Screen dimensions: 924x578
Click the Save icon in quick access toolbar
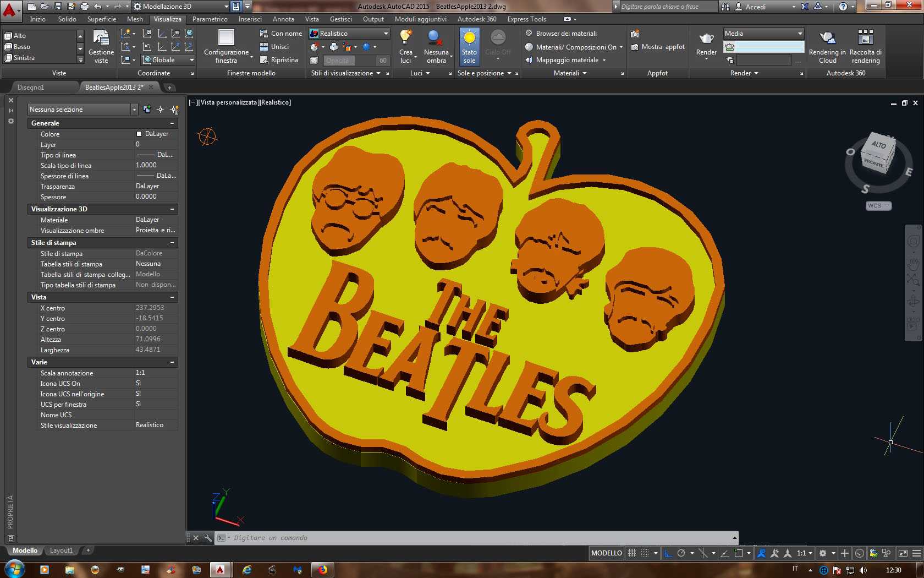coord(58,7)
